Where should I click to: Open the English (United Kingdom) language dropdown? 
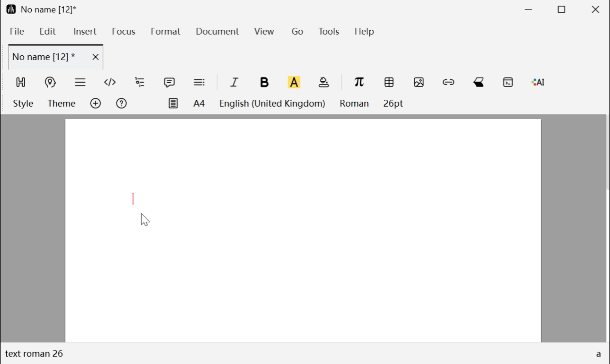point(272,103)
